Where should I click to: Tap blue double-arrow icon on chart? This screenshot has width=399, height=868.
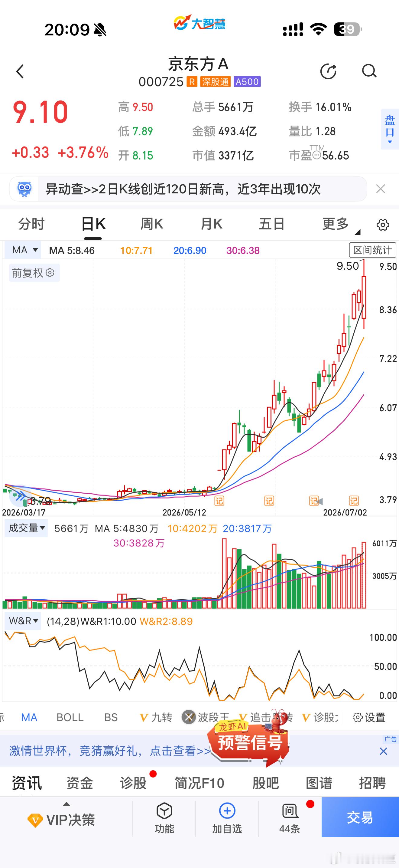click(20, 495)
